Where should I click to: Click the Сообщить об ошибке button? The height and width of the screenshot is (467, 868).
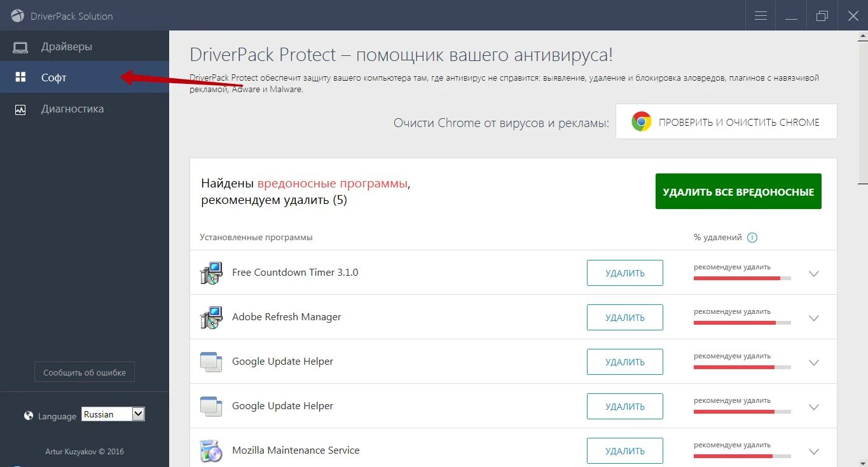(85, 372)
